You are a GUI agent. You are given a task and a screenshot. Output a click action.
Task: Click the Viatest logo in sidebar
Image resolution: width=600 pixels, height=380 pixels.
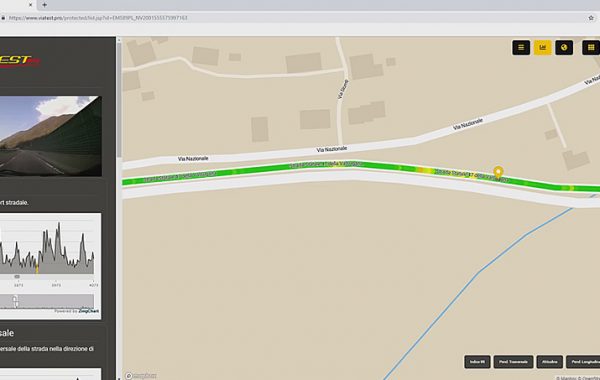tap(19, 60)
